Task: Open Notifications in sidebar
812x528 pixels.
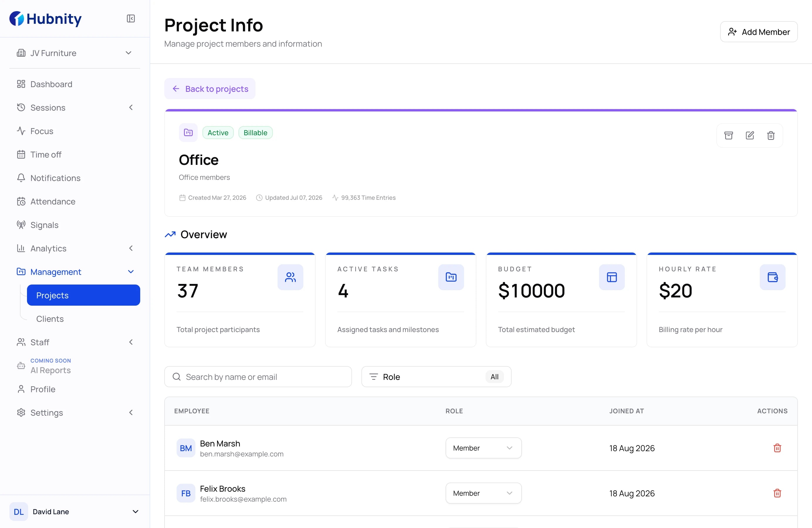Action: tap(75, 178)
